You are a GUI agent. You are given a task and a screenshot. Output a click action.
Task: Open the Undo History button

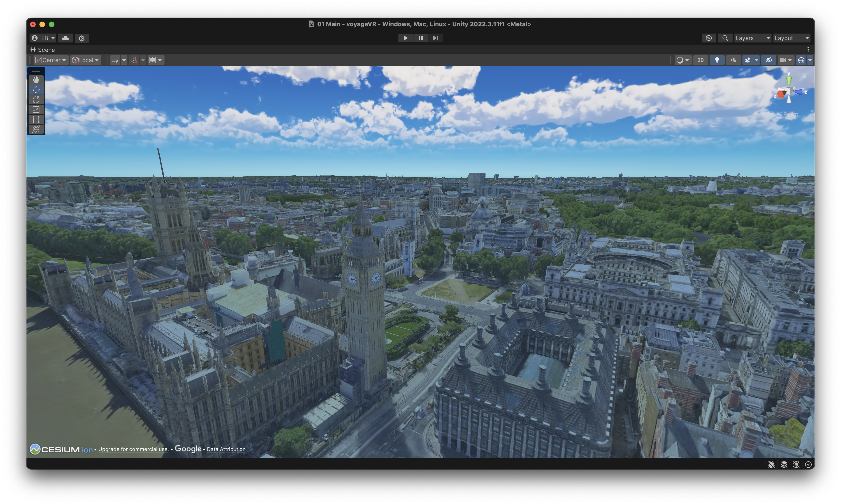[708, 38]
